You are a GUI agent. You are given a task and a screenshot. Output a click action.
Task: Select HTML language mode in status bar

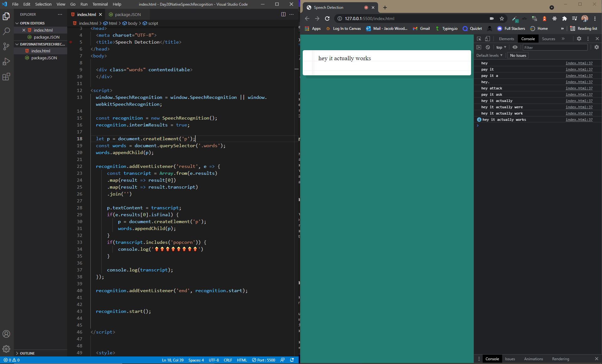pyautogui.click(x=242, y=360)
